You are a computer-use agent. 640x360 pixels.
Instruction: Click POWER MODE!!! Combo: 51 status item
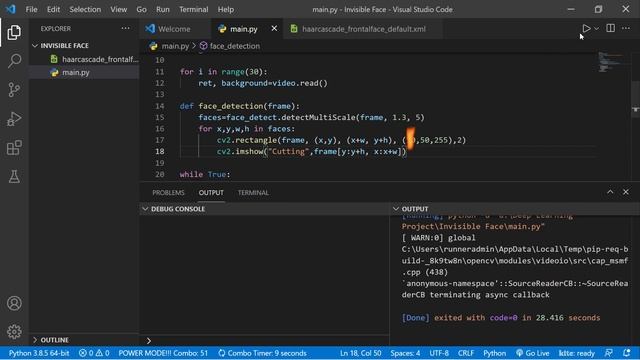pos(163,353)
